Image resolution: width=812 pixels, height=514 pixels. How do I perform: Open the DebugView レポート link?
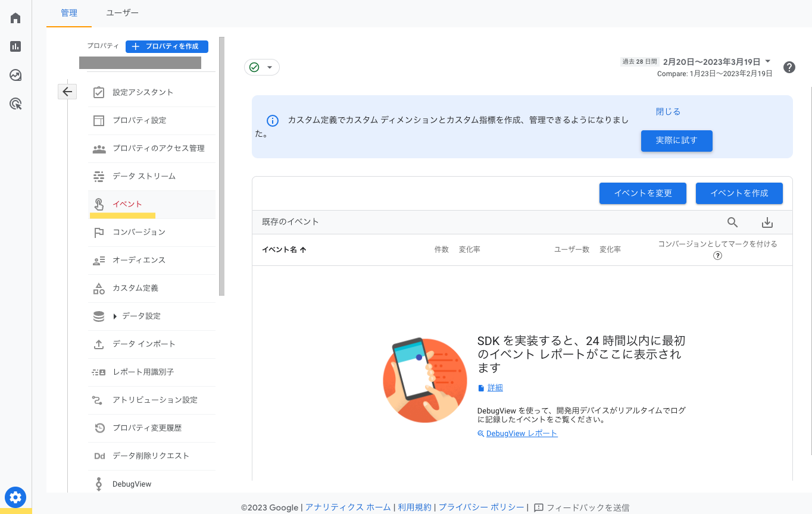522,434
